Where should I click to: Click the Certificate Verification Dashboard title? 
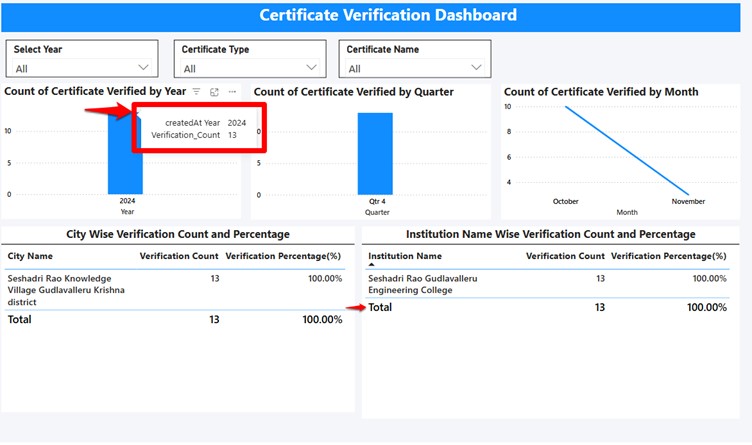[388, 15]
